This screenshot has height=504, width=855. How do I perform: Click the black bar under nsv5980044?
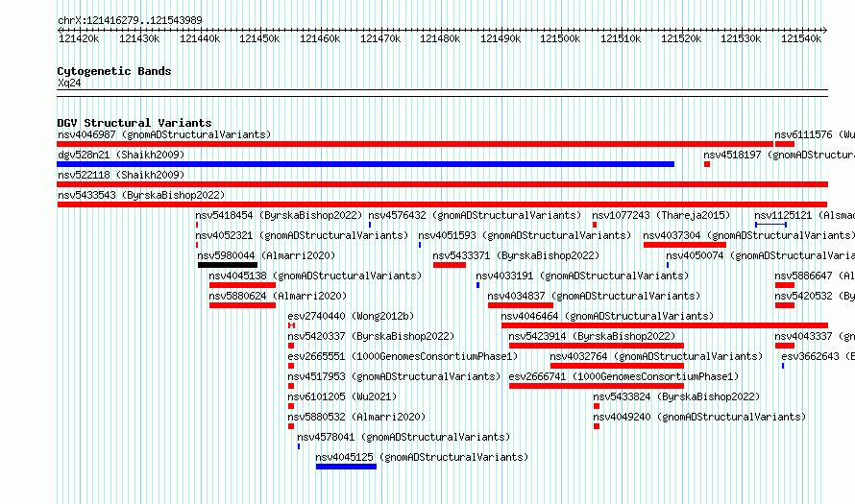click(x=228, y=265)
